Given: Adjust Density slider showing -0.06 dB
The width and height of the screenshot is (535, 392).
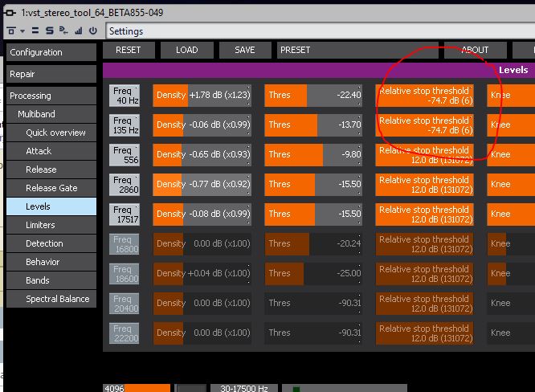Looking at the screenshot, I should [202, 125].
